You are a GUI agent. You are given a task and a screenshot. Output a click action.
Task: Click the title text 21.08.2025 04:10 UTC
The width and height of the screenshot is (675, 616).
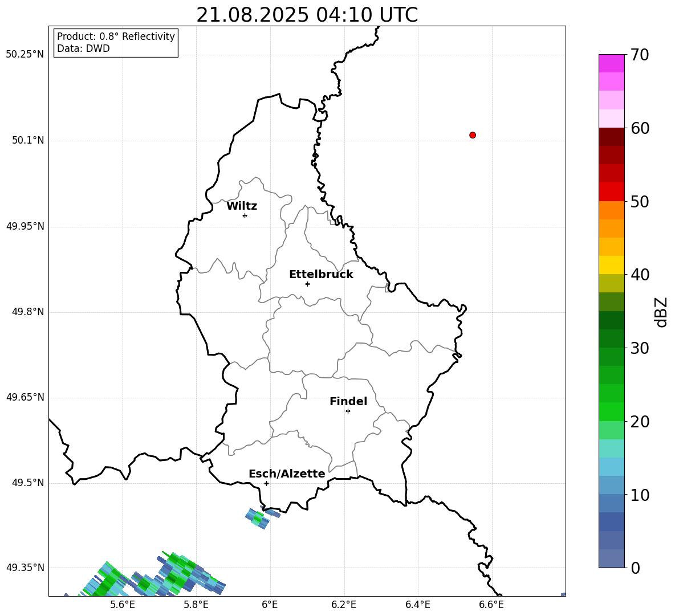pos(307,15)
